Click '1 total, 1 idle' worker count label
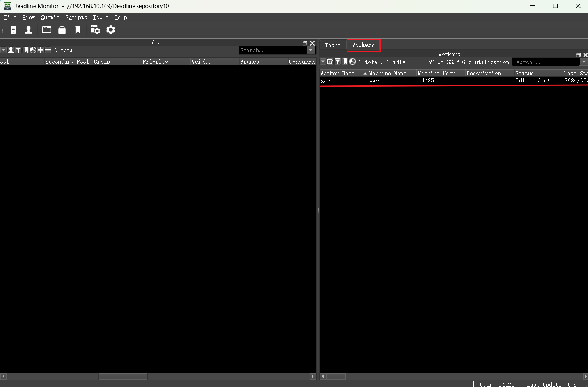The image size is (588, 387). (x=382, y=62)
